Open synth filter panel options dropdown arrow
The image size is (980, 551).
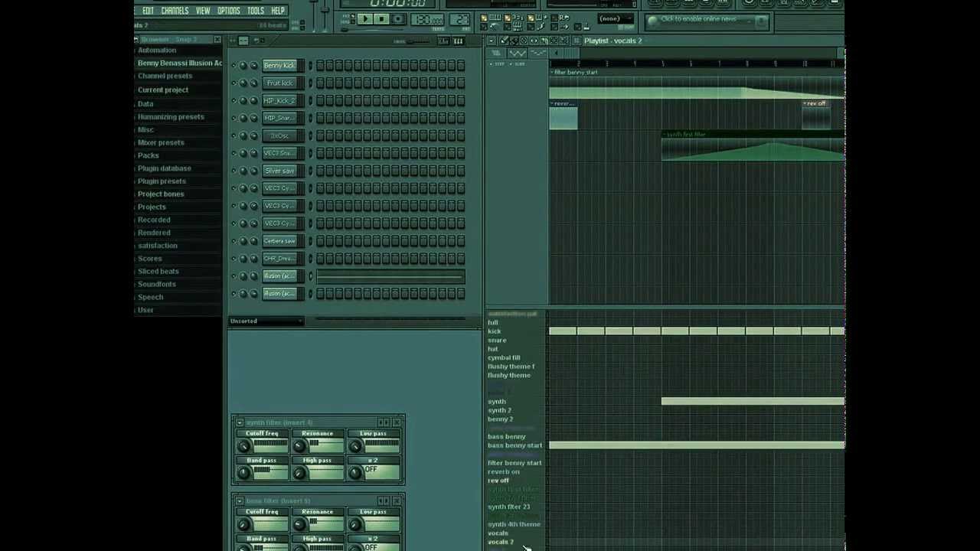(x=240, y=422)
